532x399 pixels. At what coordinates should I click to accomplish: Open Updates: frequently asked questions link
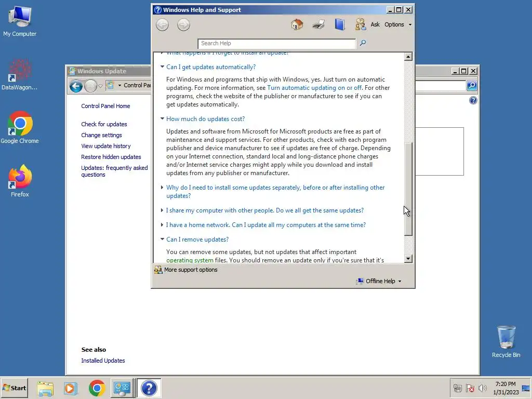114,171
